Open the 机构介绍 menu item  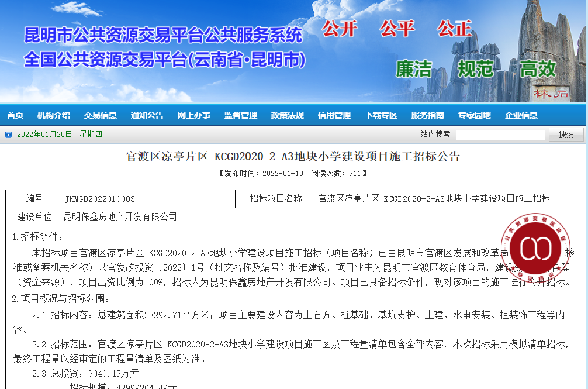(54, 115)
